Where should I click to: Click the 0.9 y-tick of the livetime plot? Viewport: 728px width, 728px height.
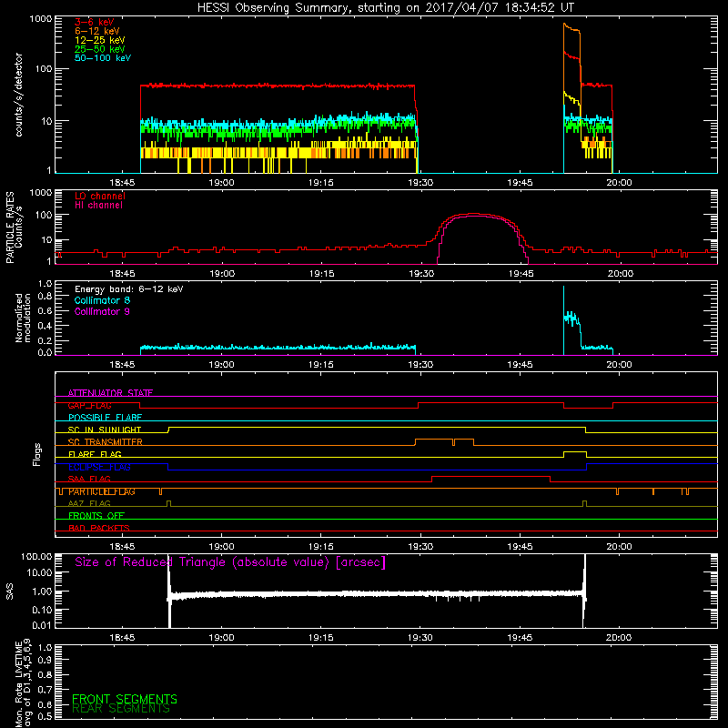(45, 660)
